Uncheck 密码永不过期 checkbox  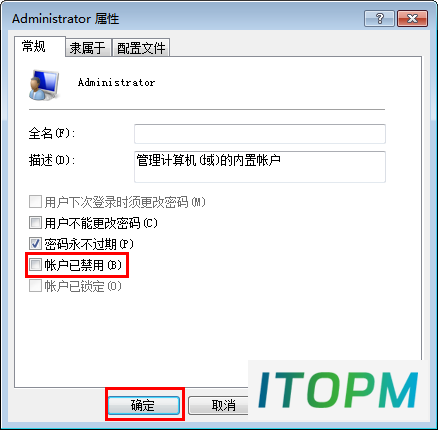(x=35, y=244)
